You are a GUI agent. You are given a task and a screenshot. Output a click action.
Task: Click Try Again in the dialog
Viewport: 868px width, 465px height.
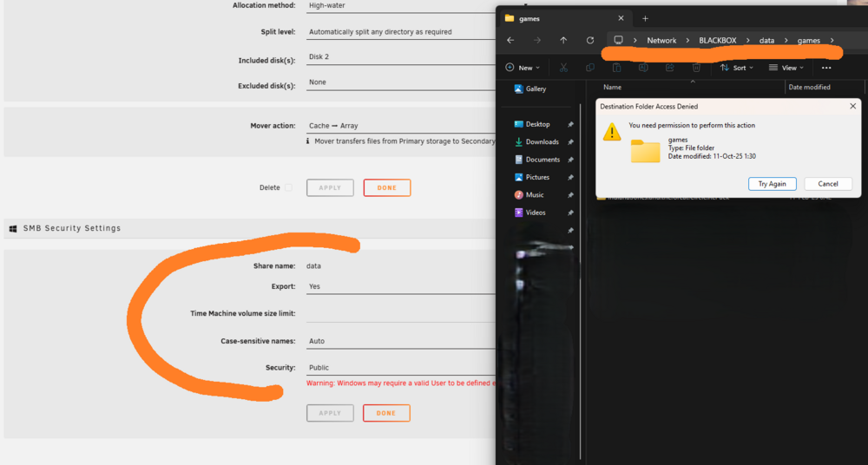click(x=773, y=184)
